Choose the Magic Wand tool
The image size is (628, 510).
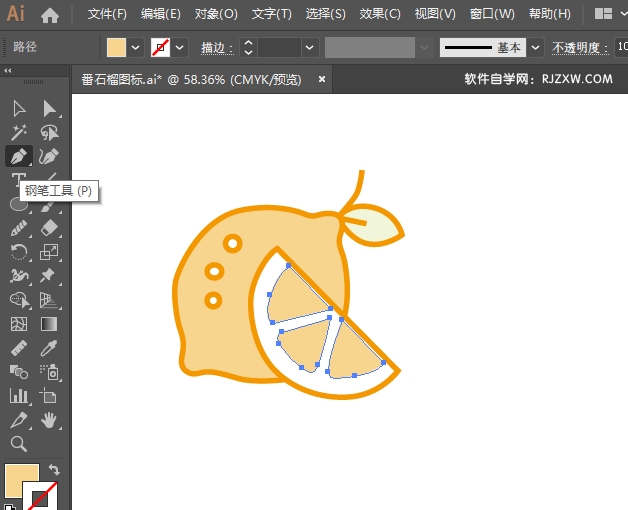tap(18, 132)
